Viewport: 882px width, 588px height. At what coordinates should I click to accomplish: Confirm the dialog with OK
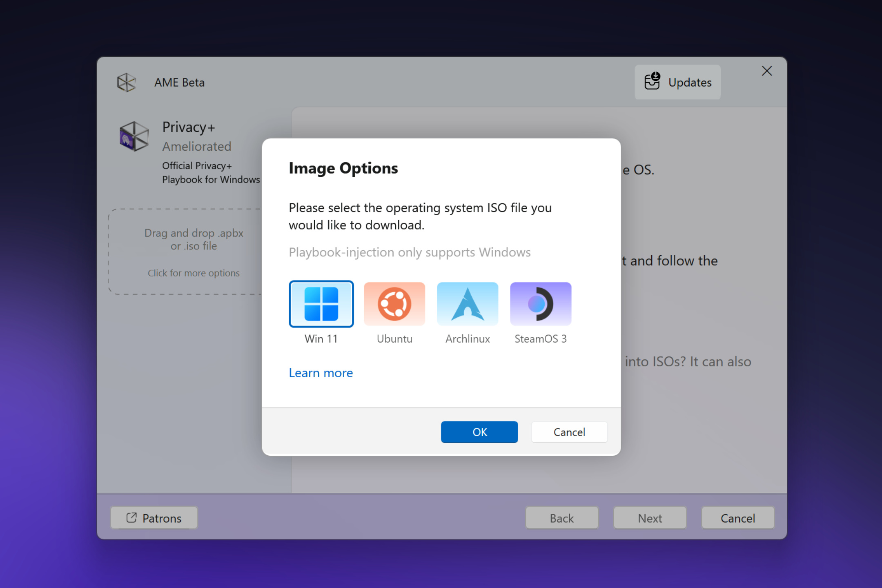tap(479, 432)
